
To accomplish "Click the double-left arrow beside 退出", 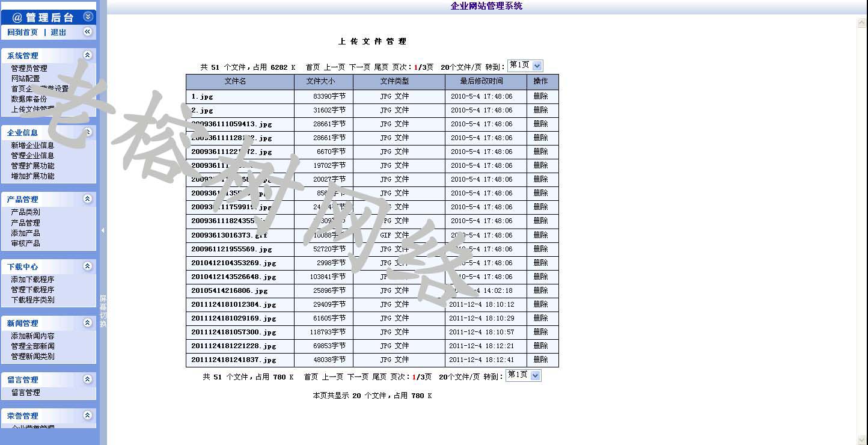I will 88,31.
